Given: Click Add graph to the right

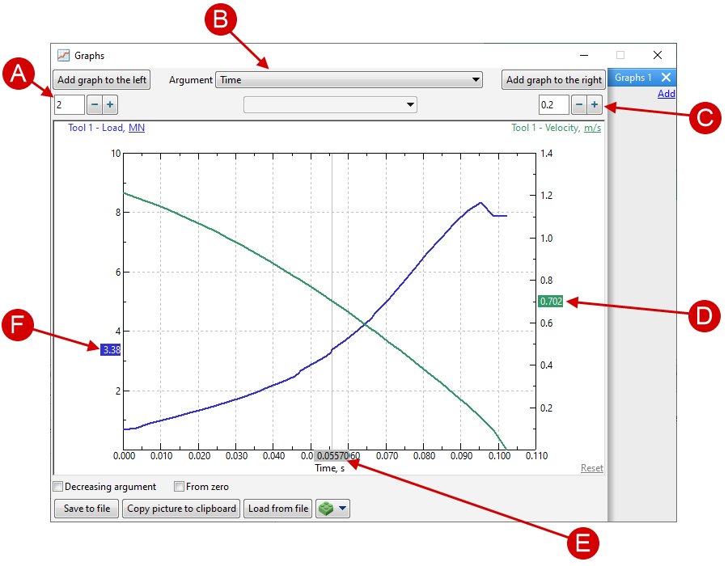Looking at the screenshot, I should click(x=553, y=80).
